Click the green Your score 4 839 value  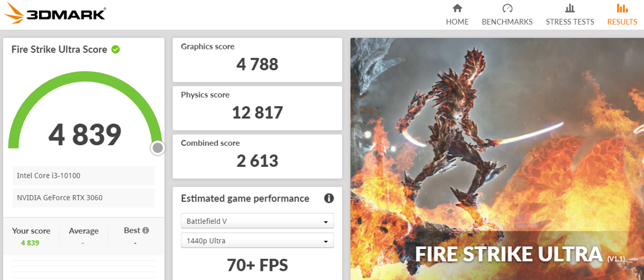coord(30,243)
